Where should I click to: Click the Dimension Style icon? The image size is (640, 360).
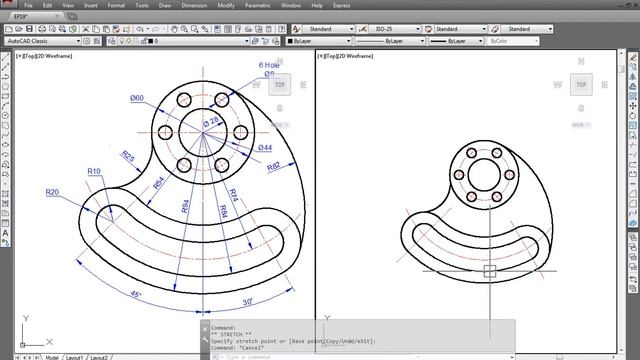click(x=362, y=29)
